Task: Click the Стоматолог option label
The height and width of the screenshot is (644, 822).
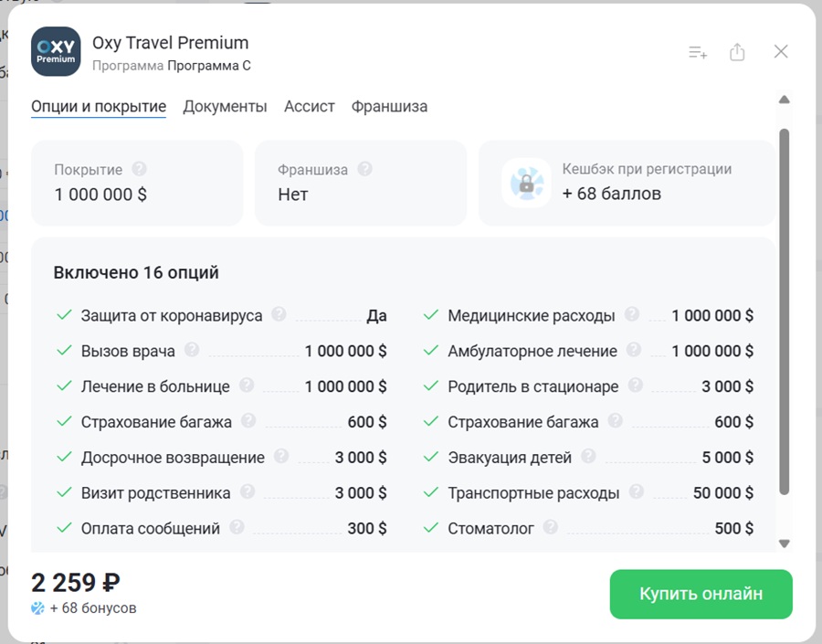Action: [490, 528]
